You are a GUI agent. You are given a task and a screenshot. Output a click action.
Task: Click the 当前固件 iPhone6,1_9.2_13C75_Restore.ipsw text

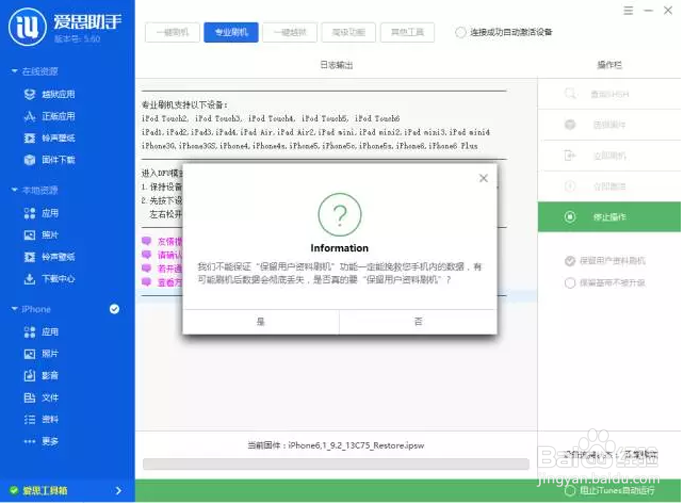click(336, 446)
